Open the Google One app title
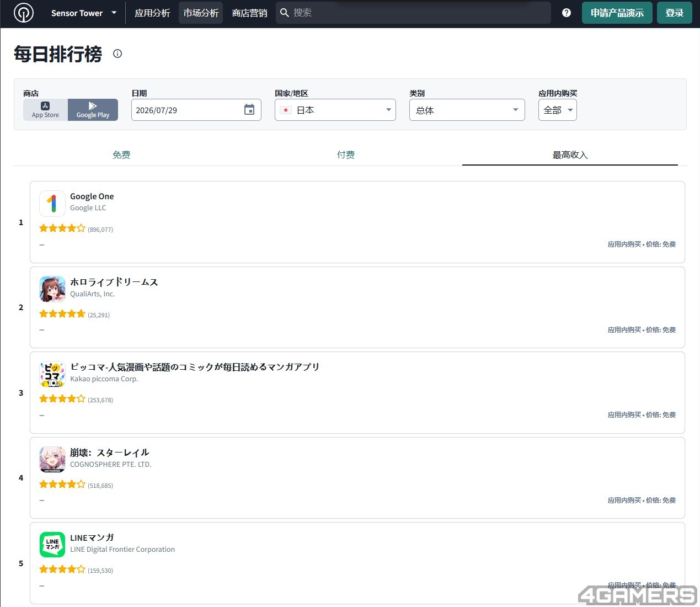The height and width of the screenshot is (607, 700). 92,196
